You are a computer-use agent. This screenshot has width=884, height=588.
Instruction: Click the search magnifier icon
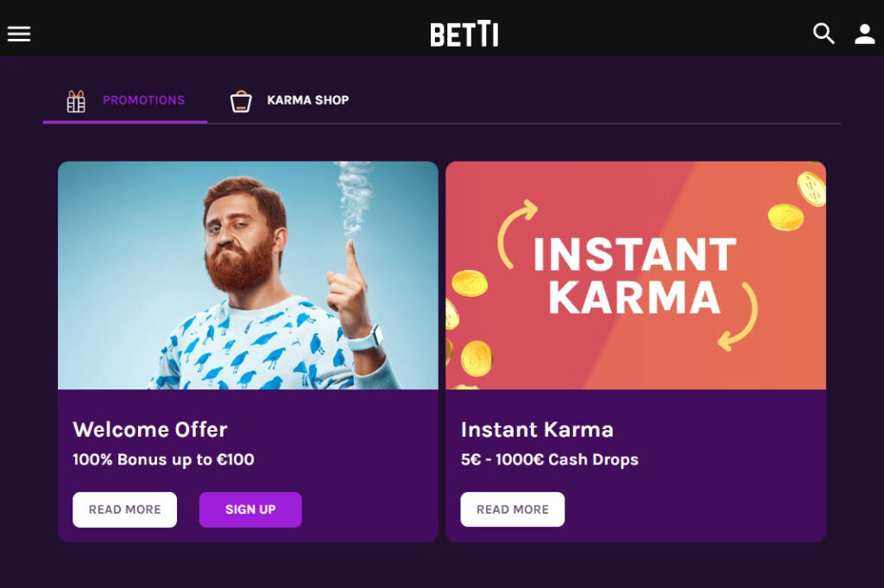[x=823, y=34]
